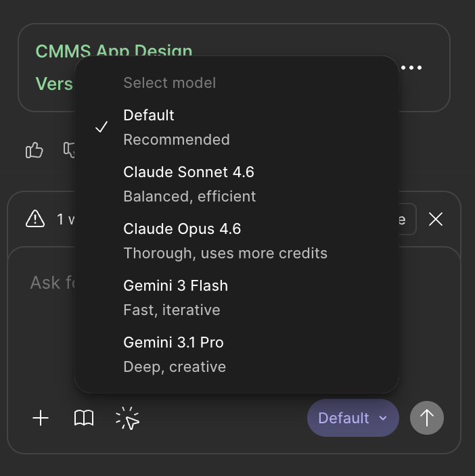Image resolution: width=475 pixels, height=476 pixels.
Task: Open the three-dot more options menu
Action: tap(411, 68)
